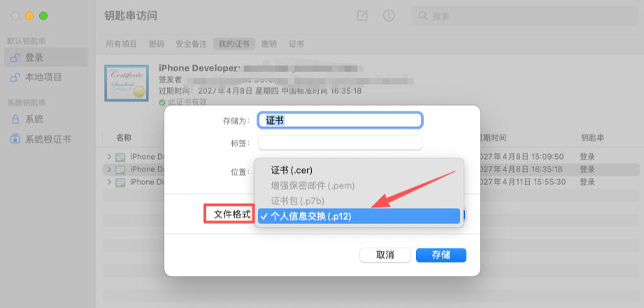The height and width of the screenshot is (308, 644).
Task: Select the 本地项目 keychain lock icon
Action: [15, 77]
